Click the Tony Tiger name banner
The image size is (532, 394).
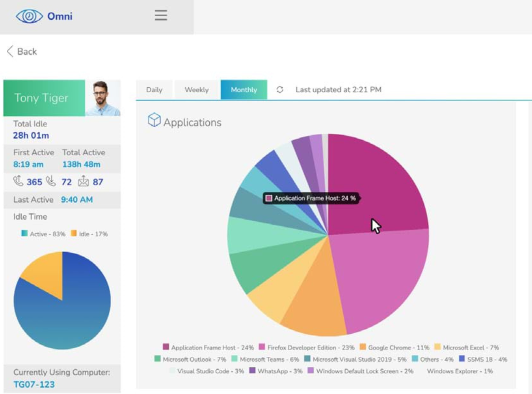44,98
